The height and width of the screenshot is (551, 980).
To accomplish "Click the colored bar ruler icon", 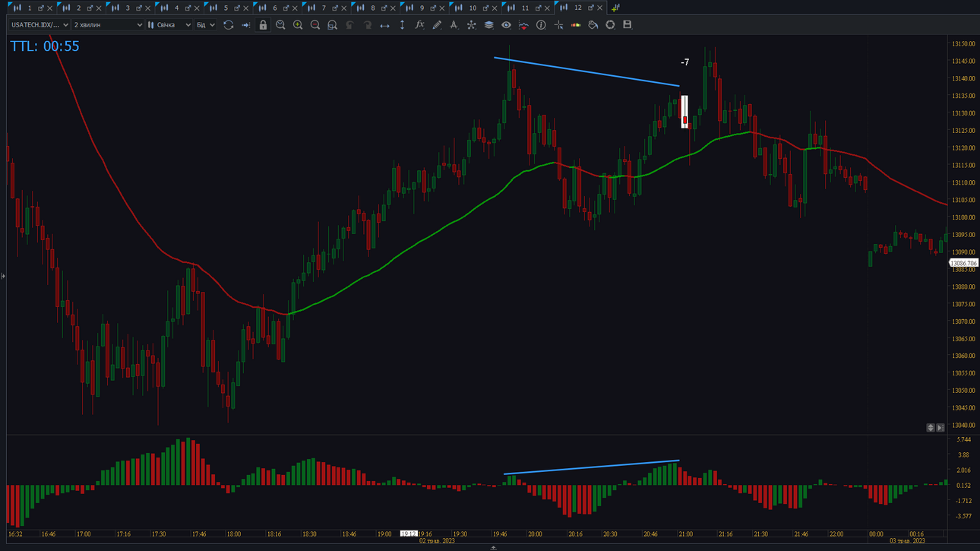I will click(575, 25).
